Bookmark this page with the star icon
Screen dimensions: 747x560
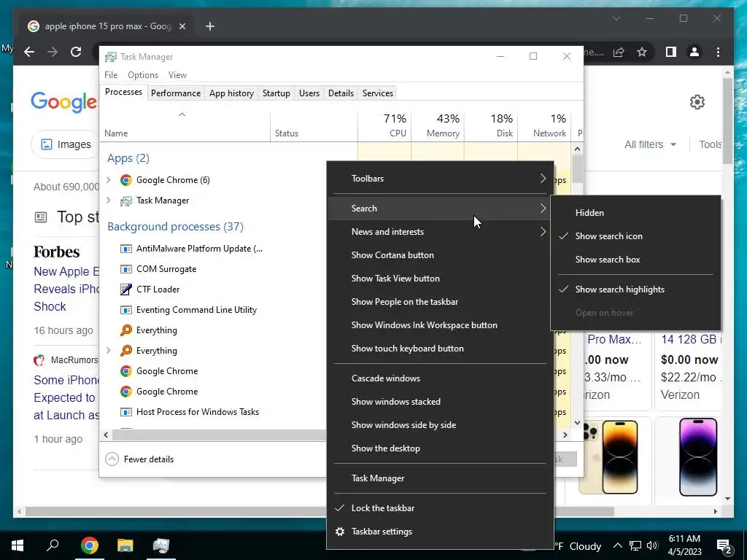(x=642, y=52)
